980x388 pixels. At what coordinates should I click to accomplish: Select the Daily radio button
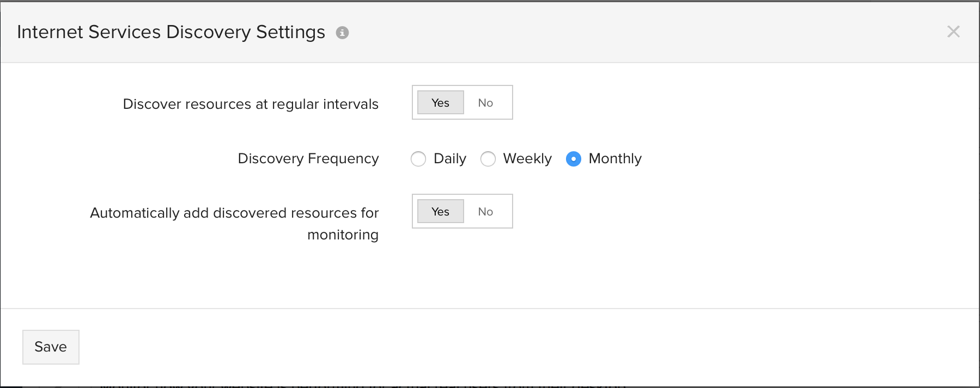pos(418,159)
